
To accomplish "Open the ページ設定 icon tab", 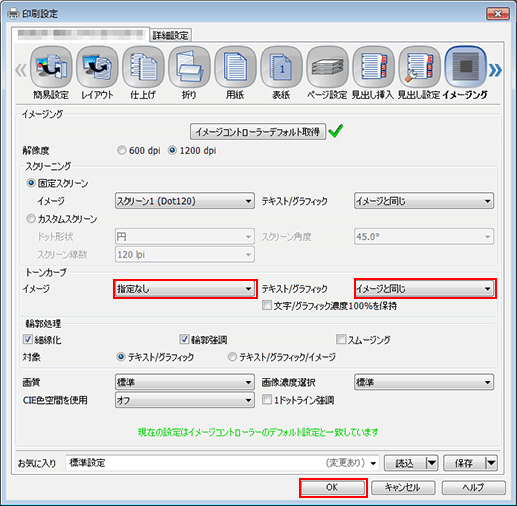I will [327, 73].
